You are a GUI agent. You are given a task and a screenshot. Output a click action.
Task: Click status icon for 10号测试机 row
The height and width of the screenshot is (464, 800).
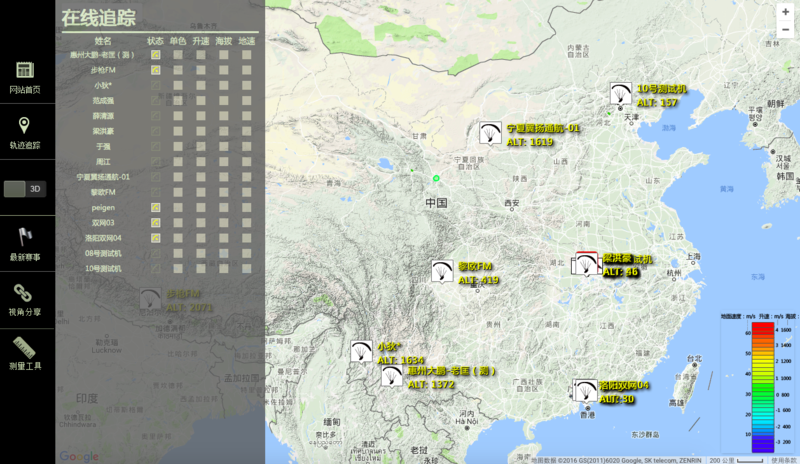click(155, 268)
